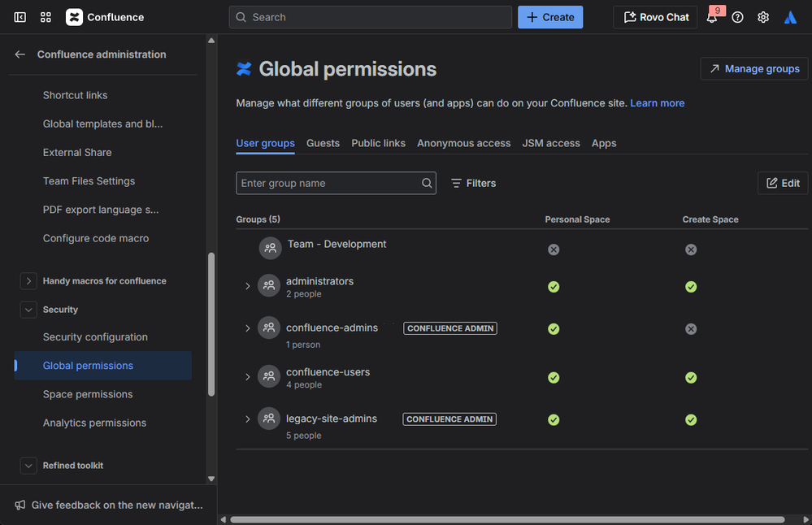Click the sidebar scroll down arrow
Screen dimensions: 812x525
click(x=211, y=479)
